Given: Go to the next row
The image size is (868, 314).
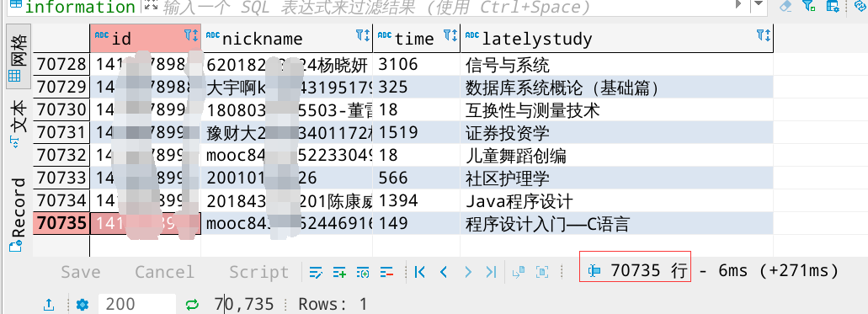Looking at the screenshot, I should (468, 272).
